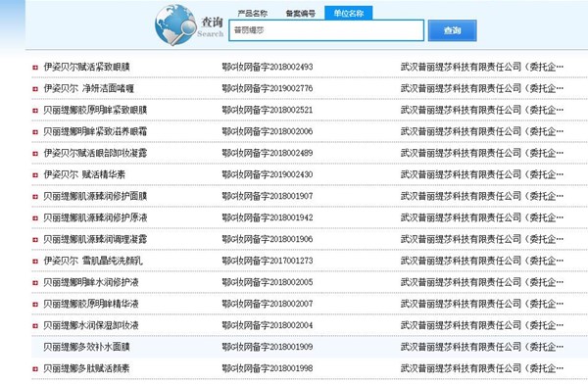The width and height of the screenshot is (588, 384).
Task: Click the blue 查询 search button
Action: pyautogui.click(x=452, y=30)
